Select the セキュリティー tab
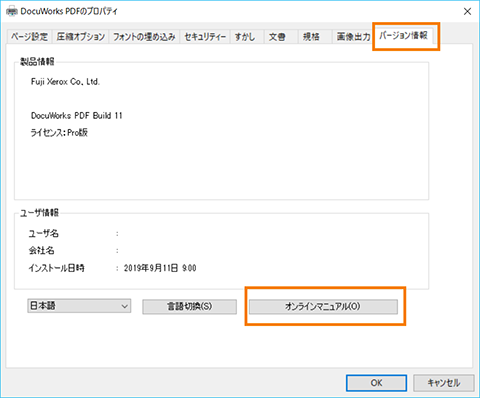 205,36
